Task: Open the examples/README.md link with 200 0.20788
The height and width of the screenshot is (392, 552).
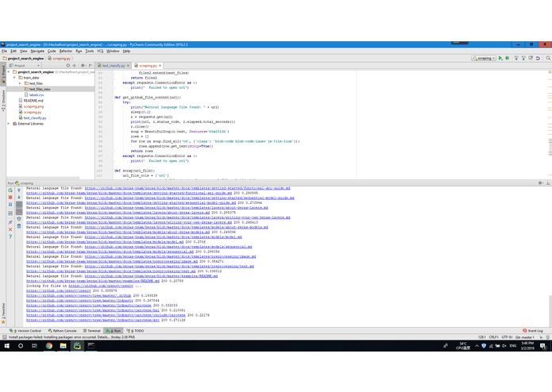Action: point(93,281)
